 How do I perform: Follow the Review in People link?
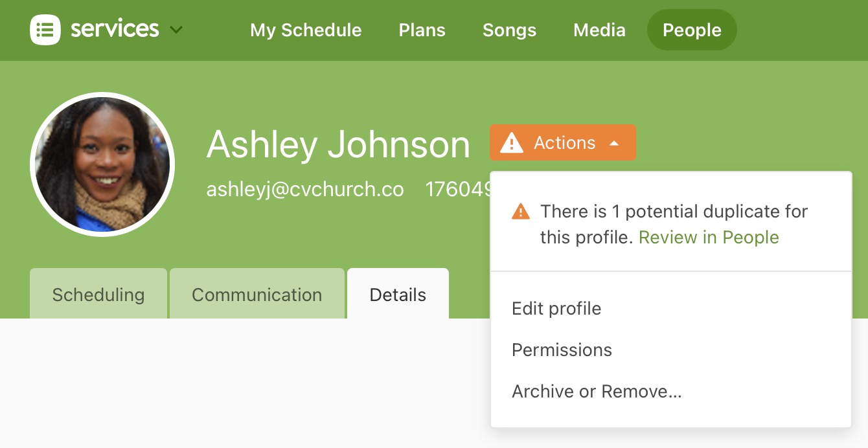tap(709, 238)
